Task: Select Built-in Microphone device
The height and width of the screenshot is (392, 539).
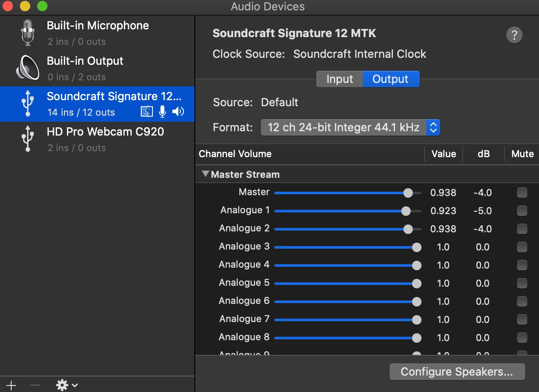Action: click(x=97, y=33)
